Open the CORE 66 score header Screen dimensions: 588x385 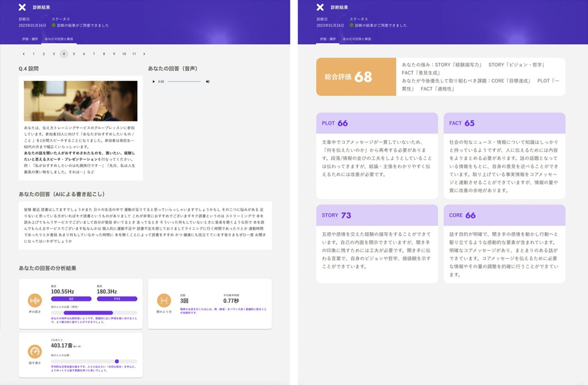(504, 215)
